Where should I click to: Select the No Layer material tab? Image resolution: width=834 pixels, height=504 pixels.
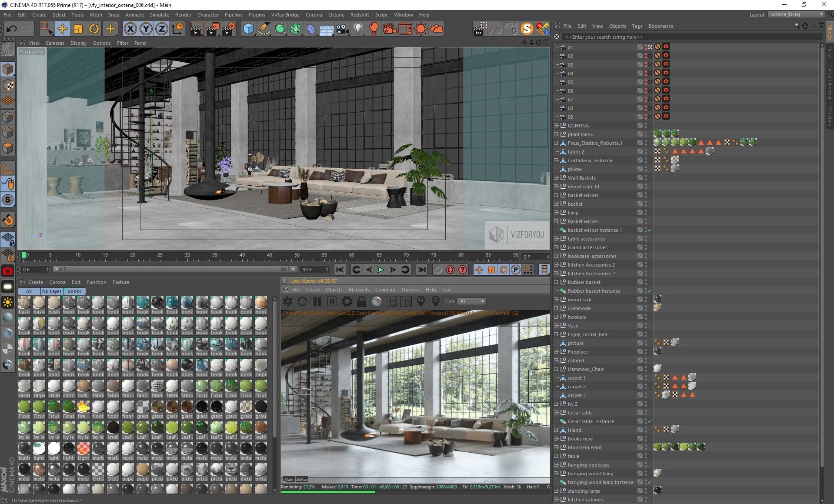(x=51, y=291)
